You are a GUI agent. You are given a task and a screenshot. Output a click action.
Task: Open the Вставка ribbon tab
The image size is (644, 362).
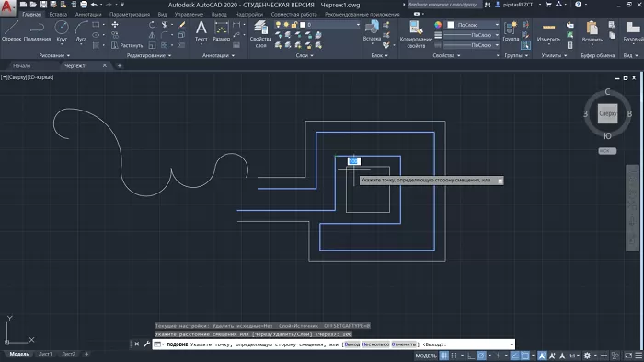point(58,14)
